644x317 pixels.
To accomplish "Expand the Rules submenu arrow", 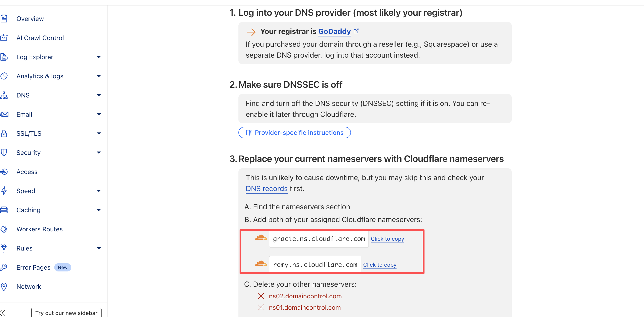I will tap(99, 248).
